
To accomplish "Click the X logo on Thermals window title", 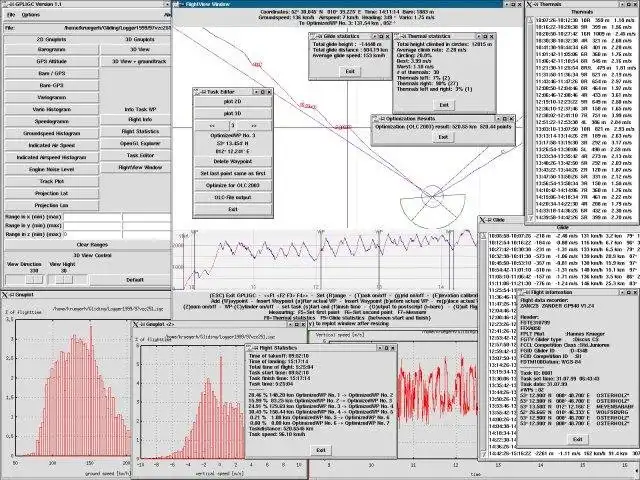I will [529, 4].
